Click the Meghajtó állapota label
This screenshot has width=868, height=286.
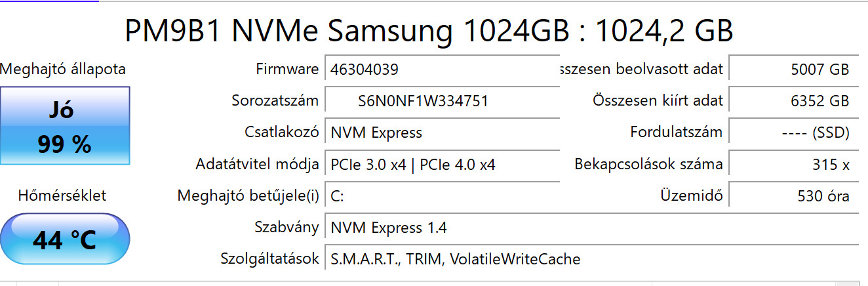pyautogui.click(x=63, y=70)
